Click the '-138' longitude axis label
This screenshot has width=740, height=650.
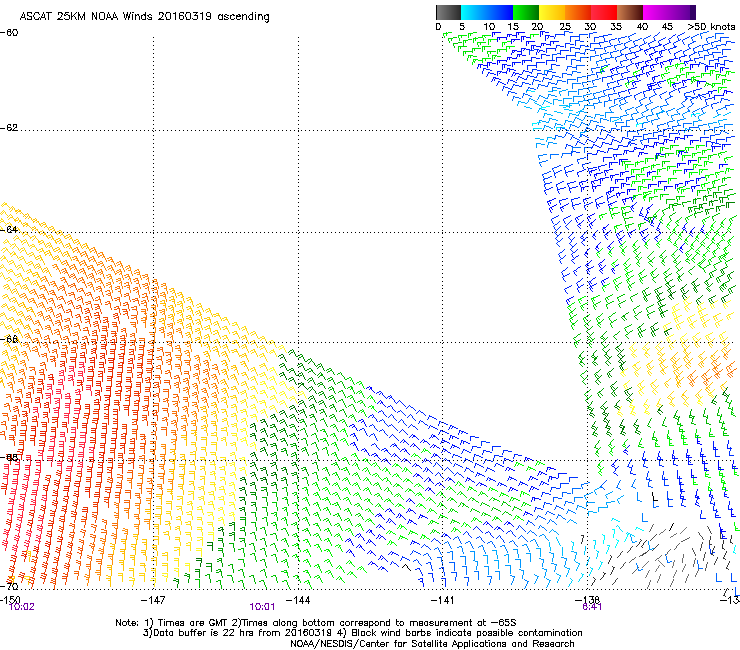pyautogui.click(x=587, y=600)
